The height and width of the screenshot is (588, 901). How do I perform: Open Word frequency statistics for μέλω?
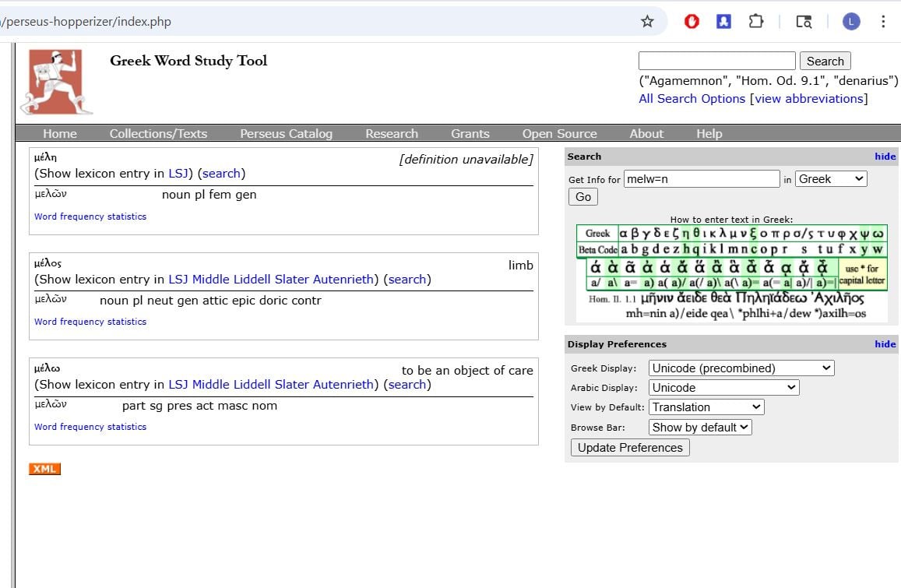pyautogui.click(x=90, y=427)
